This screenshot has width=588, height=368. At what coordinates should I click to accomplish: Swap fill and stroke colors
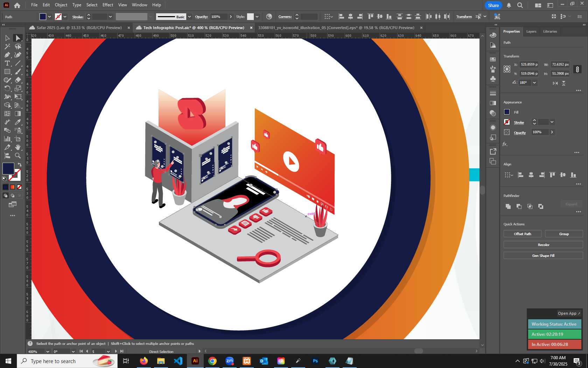tap(20, 165)
